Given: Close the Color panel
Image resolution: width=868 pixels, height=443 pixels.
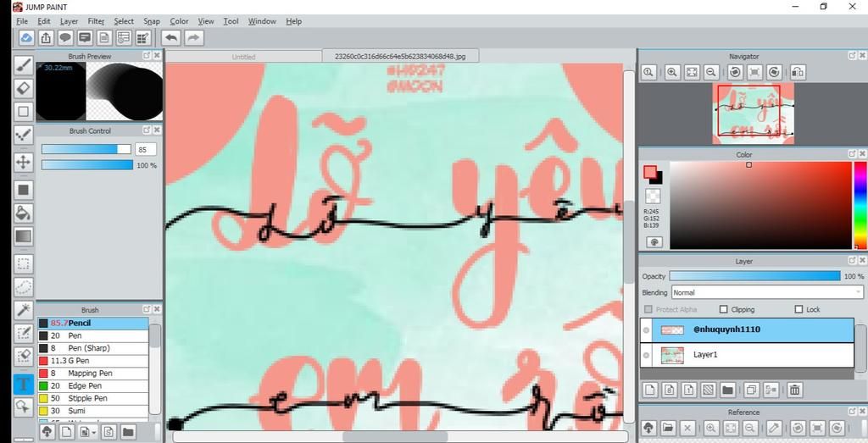Looking at the screenshot, I should [x=862, y=154].
